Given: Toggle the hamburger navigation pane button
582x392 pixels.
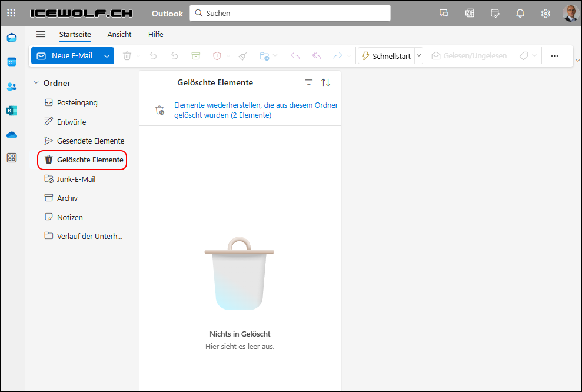Looking at the screenshot, I should [x=41, y=35].
